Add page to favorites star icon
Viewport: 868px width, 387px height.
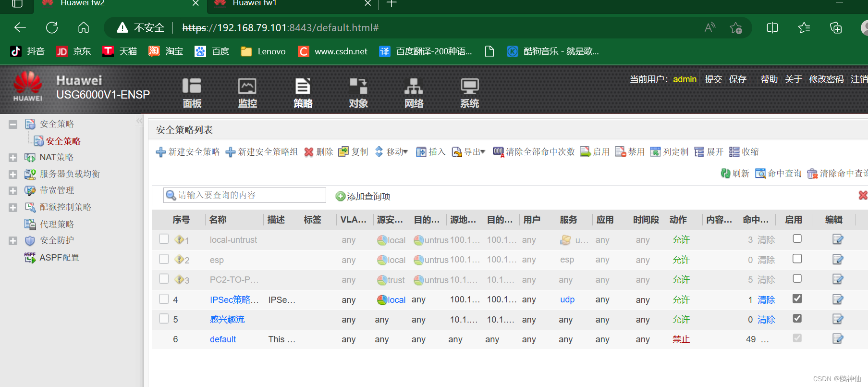736,28
